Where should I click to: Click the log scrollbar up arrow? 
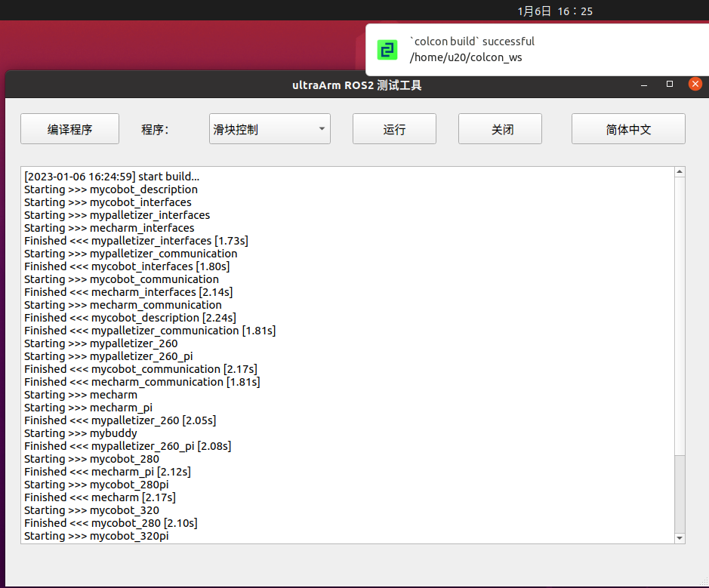680,172
